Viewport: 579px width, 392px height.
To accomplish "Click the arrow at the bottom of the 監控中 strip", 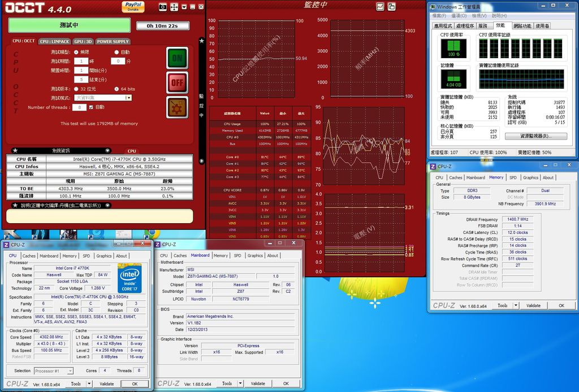I will [202, 161].
